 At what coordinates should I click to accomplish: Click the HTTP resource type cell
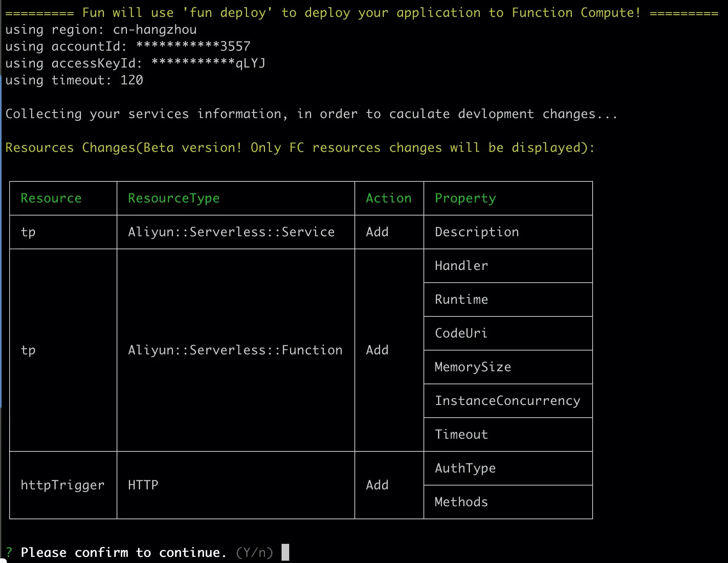pyautogui.click(x=143, y=485)
